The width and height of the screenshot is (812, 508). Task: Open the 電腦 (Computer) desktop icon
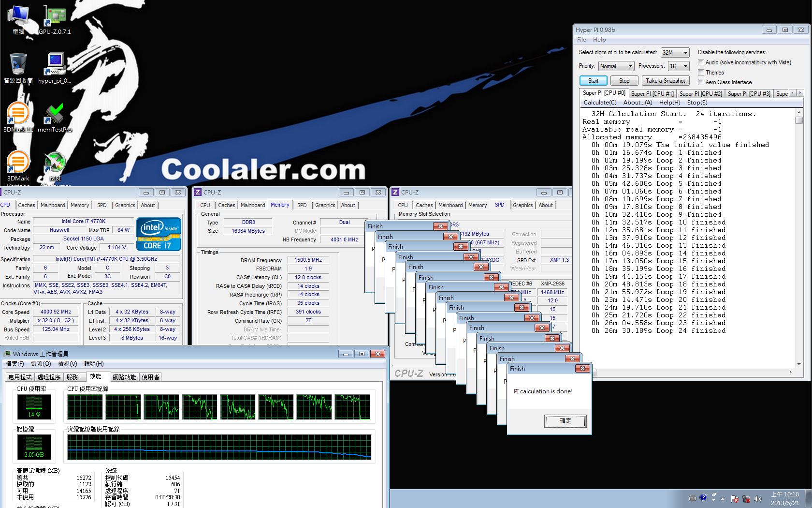(18, 20)
